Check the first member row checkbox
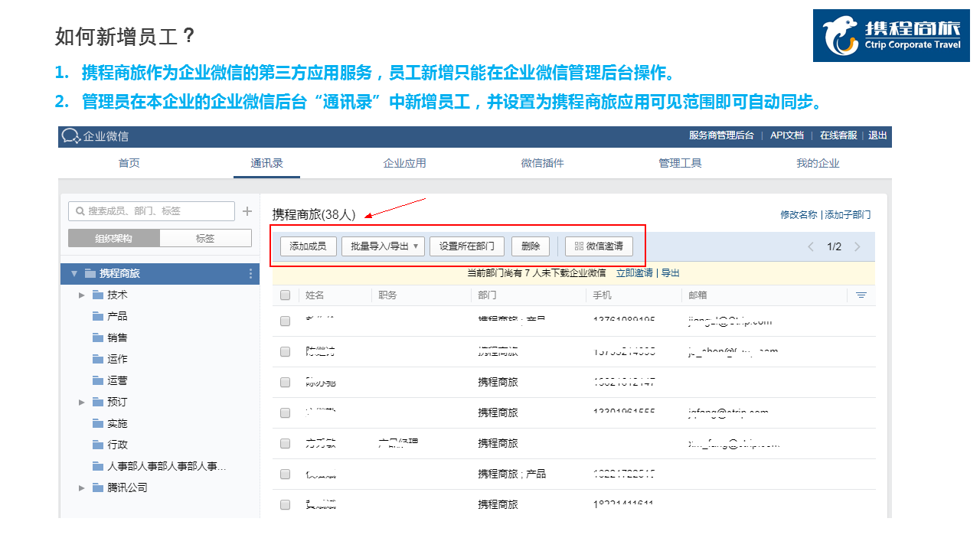The height and width of the screenshot is (551, 980). tap(285, 321)
